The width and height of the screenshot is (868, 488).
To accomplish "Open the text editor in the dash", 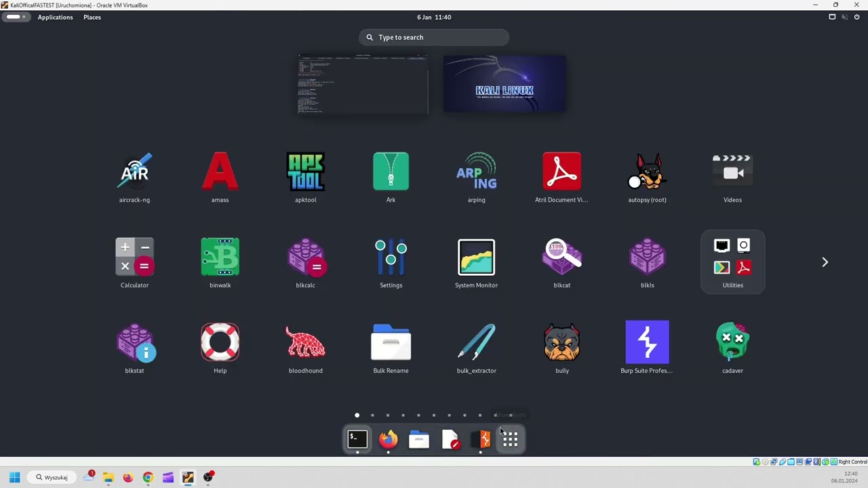I will 450,440.
